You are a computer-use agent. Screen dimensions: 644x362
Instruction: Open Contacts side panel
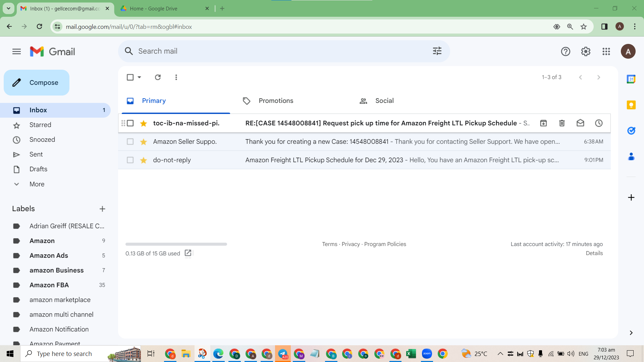(x=631, y=157)
